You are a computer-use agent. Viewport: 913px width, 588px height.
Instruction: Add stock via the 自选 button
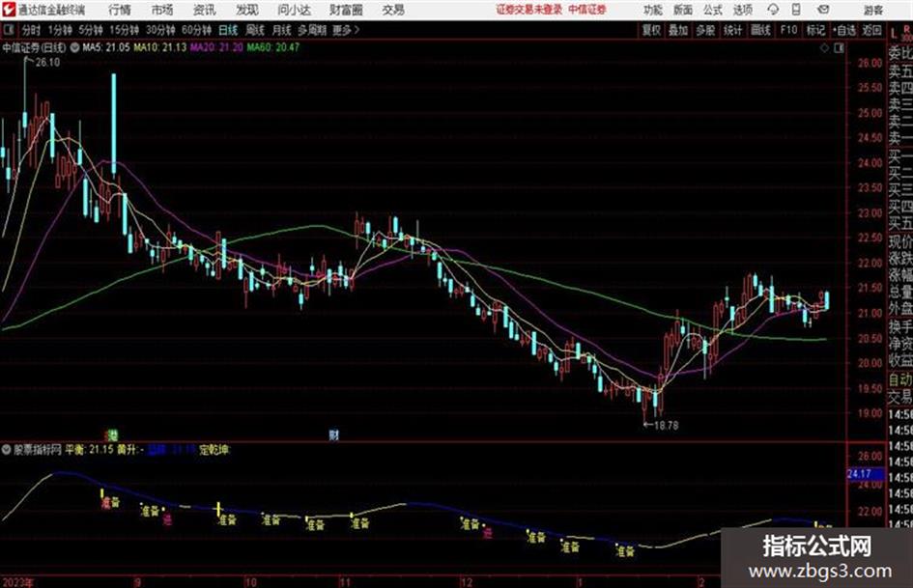click(x=844, y=30)
